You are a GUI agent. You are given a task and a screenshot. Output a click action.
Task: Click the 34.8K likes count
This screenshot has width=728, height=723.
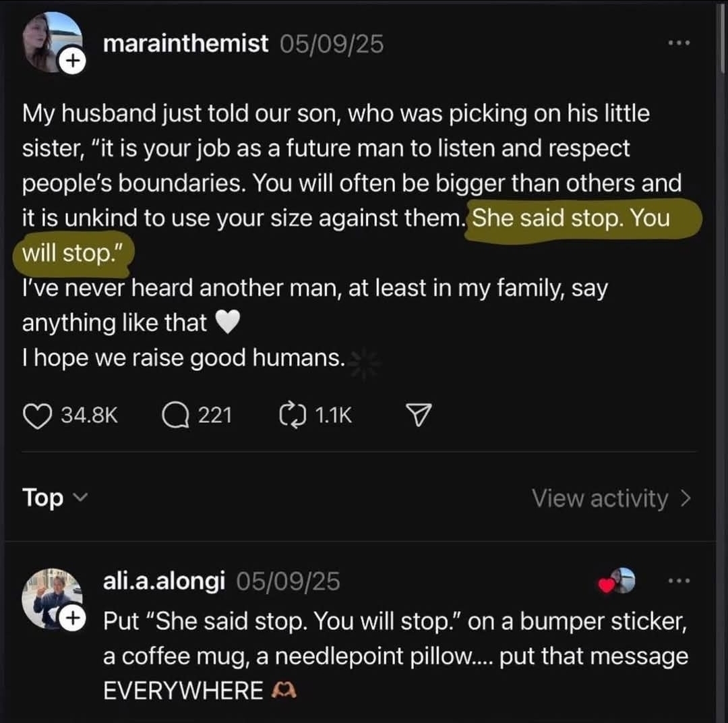pyautogui.click(x=90, y=415)
